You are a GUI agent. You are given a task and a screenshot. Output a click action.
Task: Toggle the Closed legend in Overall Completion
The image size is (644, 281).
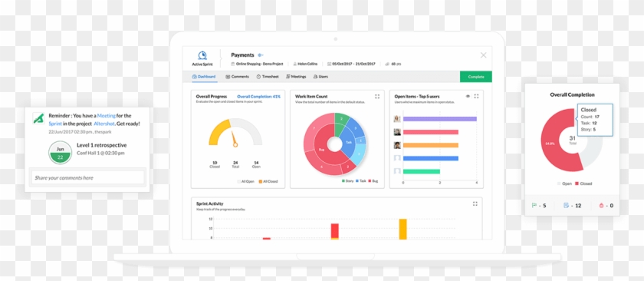pos(583,183)
